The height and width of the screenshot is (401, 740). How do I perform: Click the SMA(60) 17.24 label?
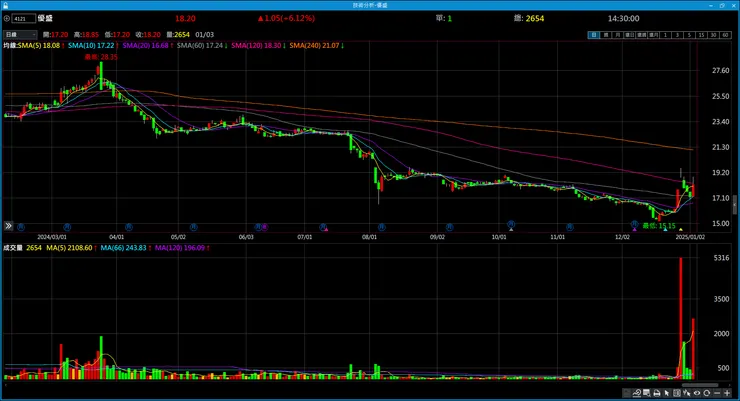click(x=200, y=45)
